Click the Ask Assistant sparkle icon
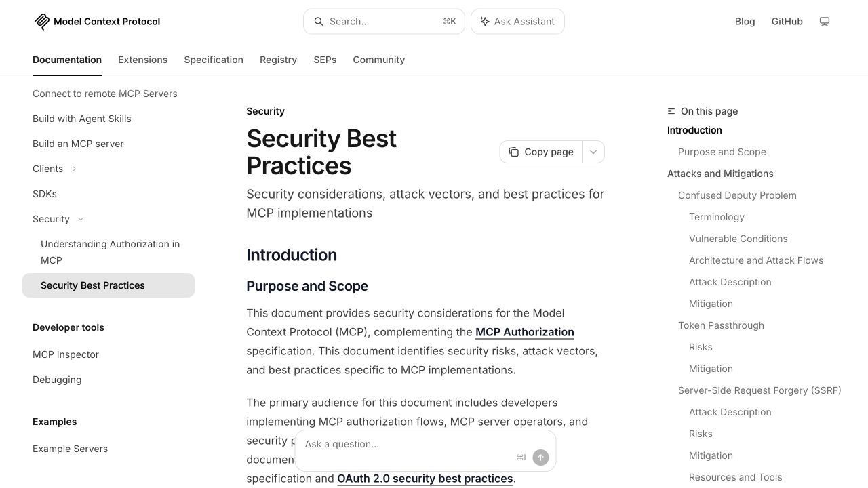The width and height of the screenshot is (868, 488). pos(485,22)
